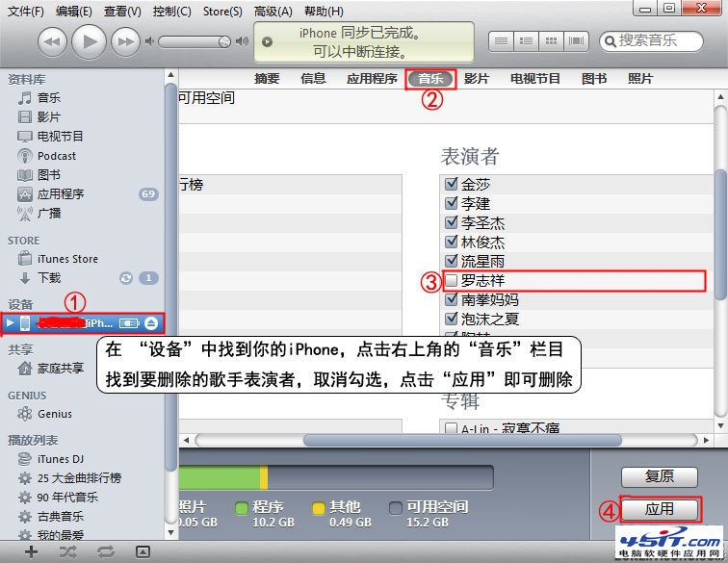Click the refresh icon beside 下载

(x=126, y=278)
